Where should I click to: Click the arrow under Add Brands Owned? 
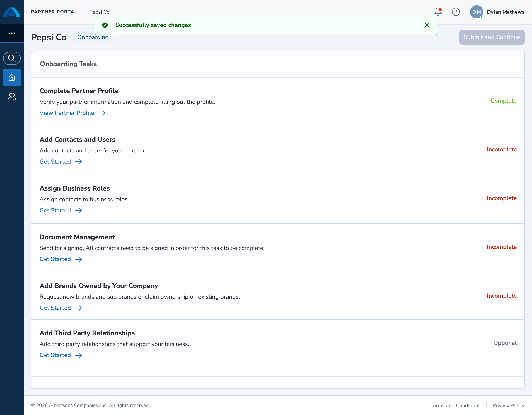point(79,308)
